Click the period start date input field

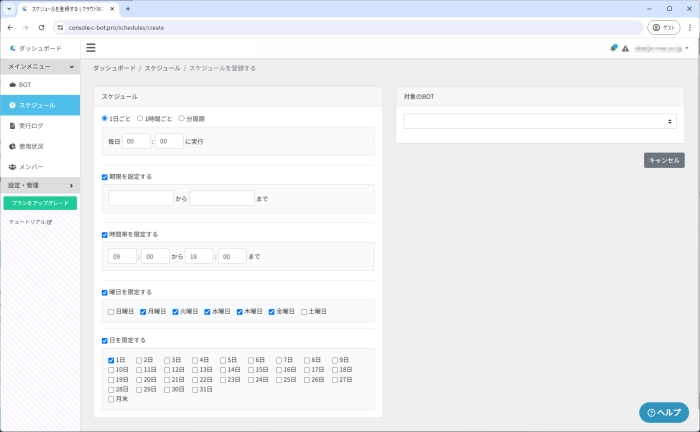141,198
